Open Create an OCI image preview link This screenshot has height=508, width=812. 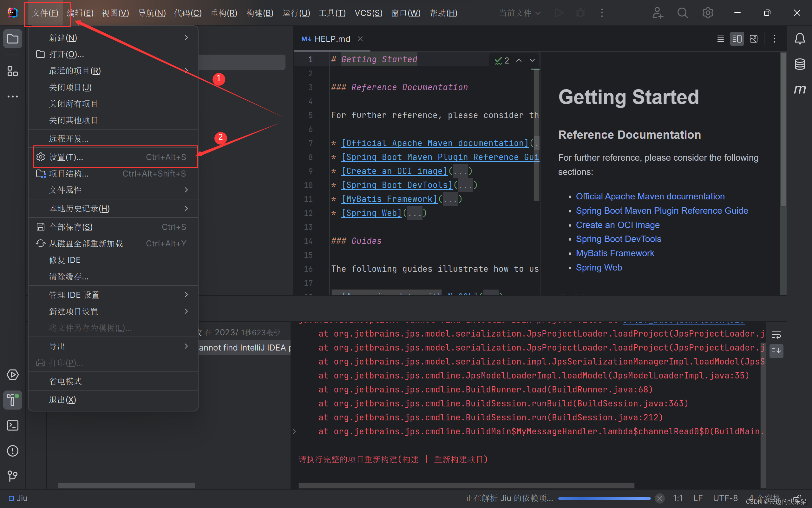coord(617,225)
